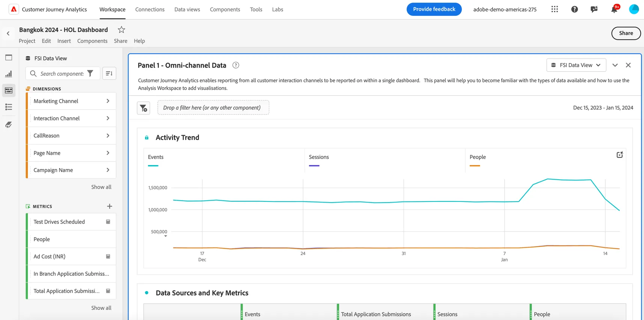Image resolution: width=644 pixels, height=320 pixels.
Task: Open the Data dictionary rail icon
Action: (x=9, y=125)
